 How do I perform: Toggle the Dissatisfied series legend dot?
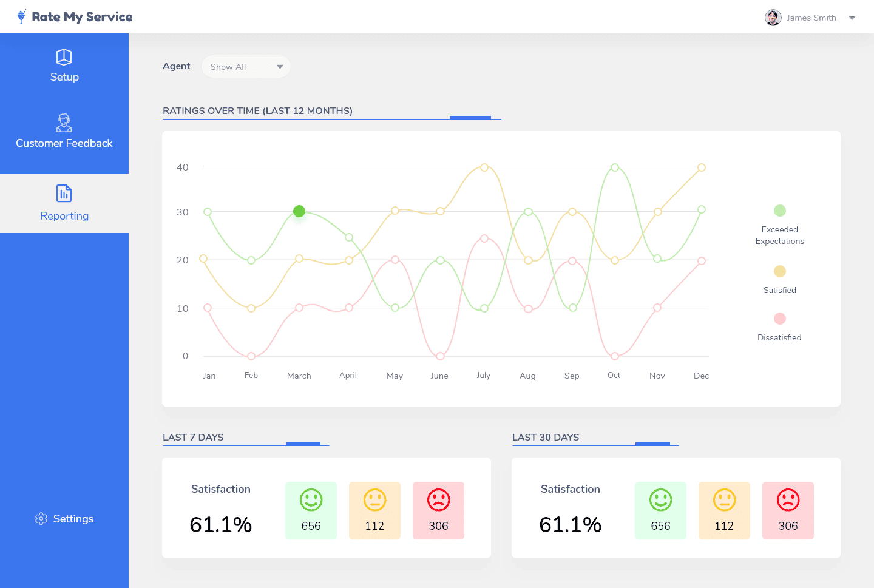(780, 319)
